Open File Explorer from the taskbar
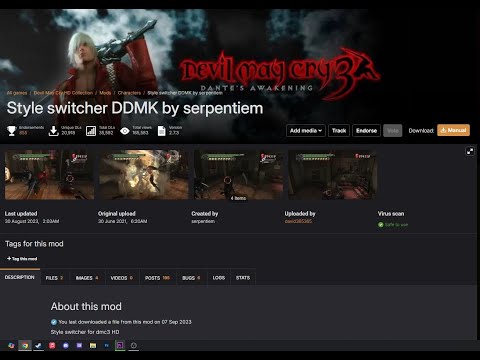This screenshot has width=480, height=360. tap(93, 345)
